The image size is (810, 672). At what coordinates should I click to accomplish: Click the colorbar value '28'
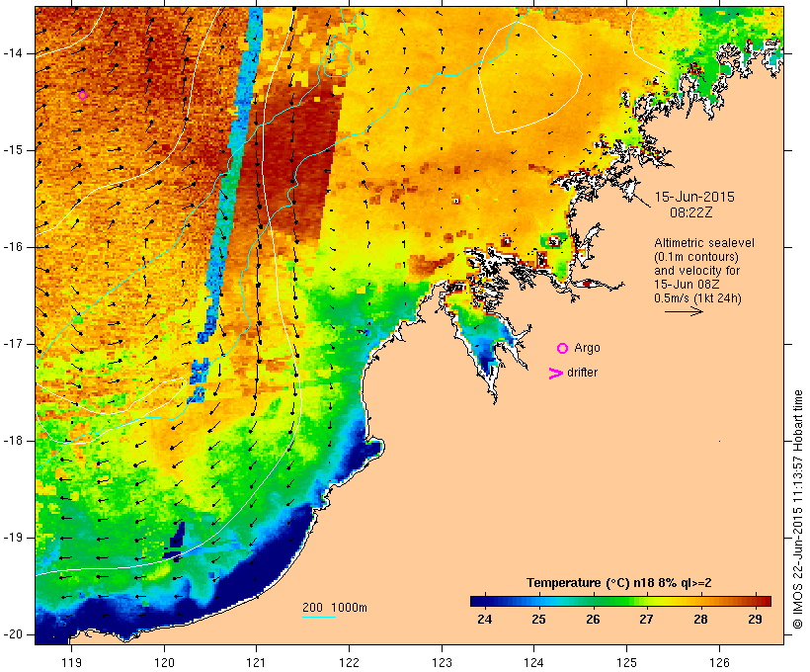click(700, 620)
